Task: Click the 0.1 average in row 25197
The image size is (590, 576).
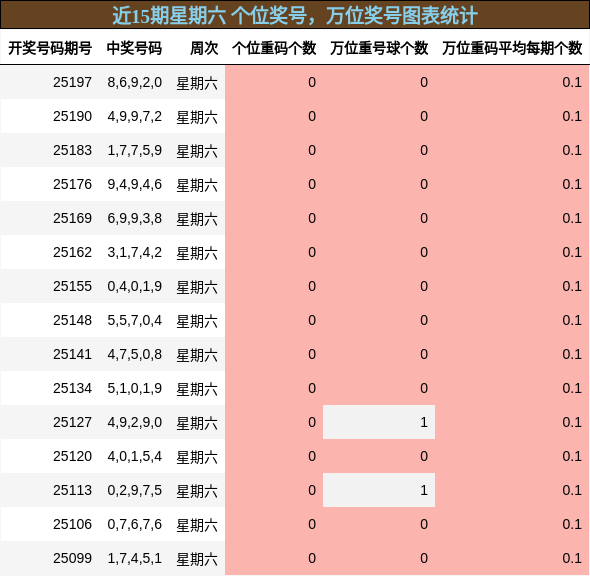Action: pos(572,82)
